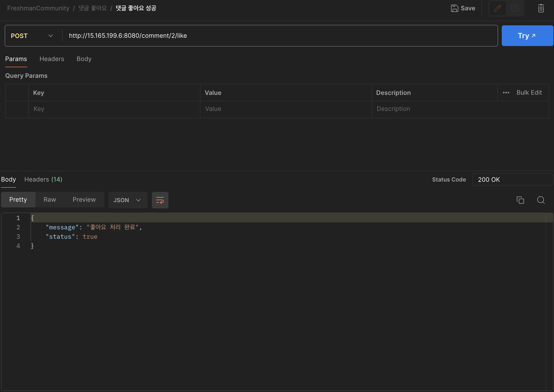Go to the FreshmanCommunity breadcrumb
The image size is (554, 392).
point(38,8)
